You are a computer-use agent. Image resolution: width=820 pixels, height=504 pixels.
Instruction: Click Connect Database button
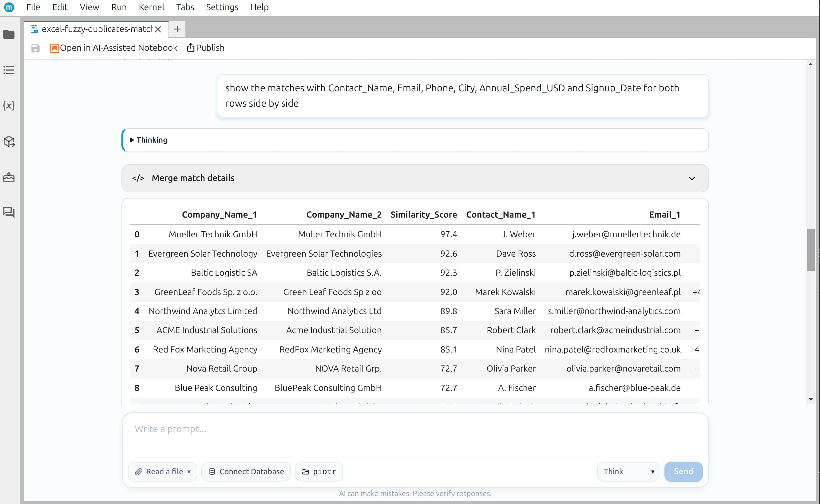tap(246, 471)
